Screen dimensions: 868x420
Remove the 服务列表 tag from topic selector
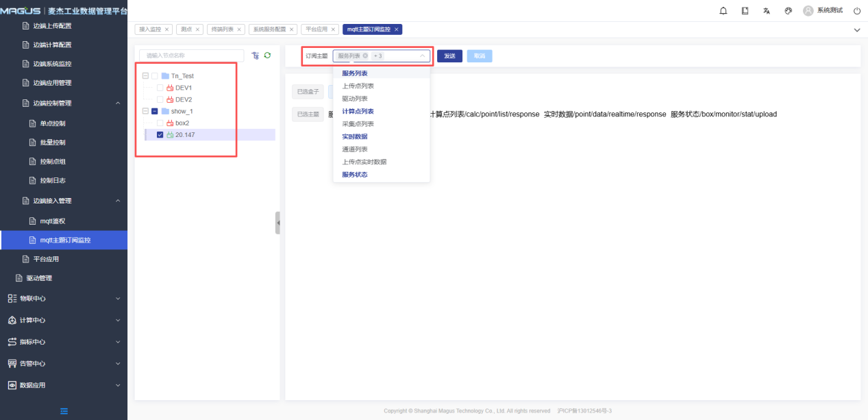pyautogui.click(x=365, y=56)
